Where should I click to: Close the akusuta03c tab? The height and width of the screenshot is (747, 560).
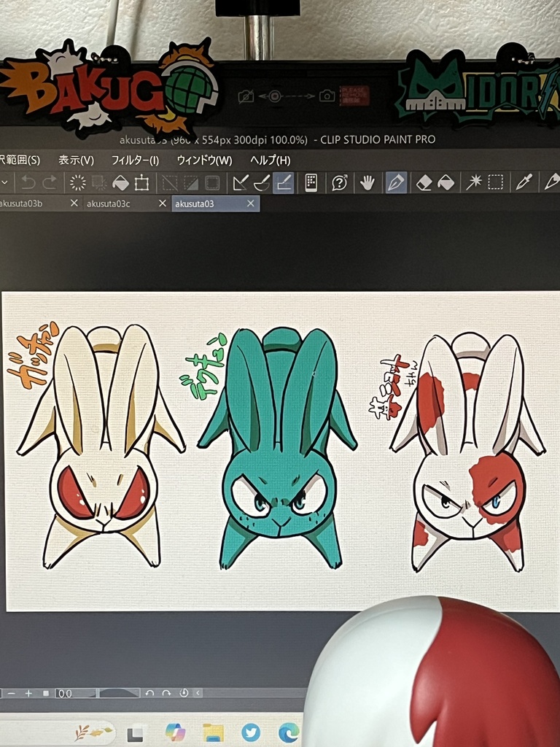click(163, 204)
